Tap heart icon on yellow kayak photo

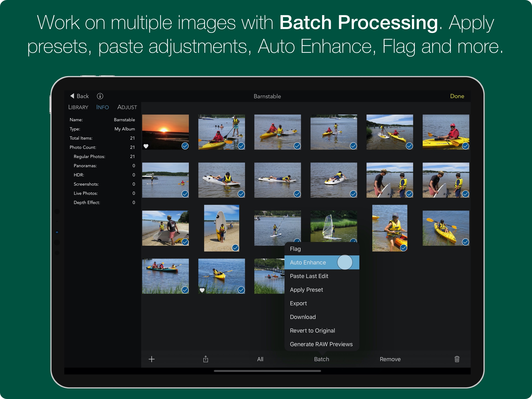tap(202, 290)
